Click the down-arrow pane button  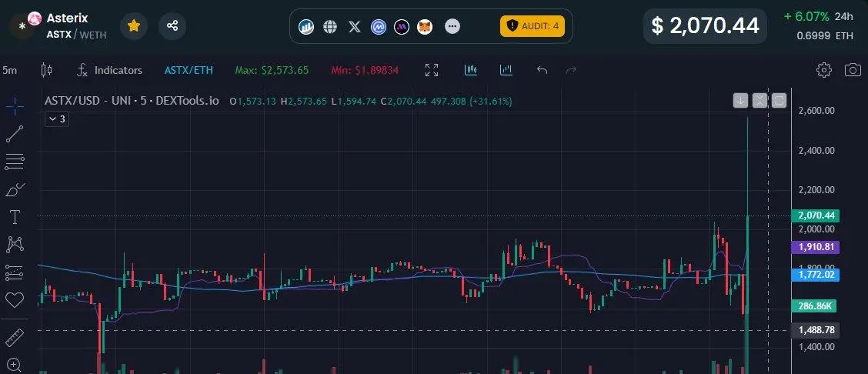(x=741, y=100)
